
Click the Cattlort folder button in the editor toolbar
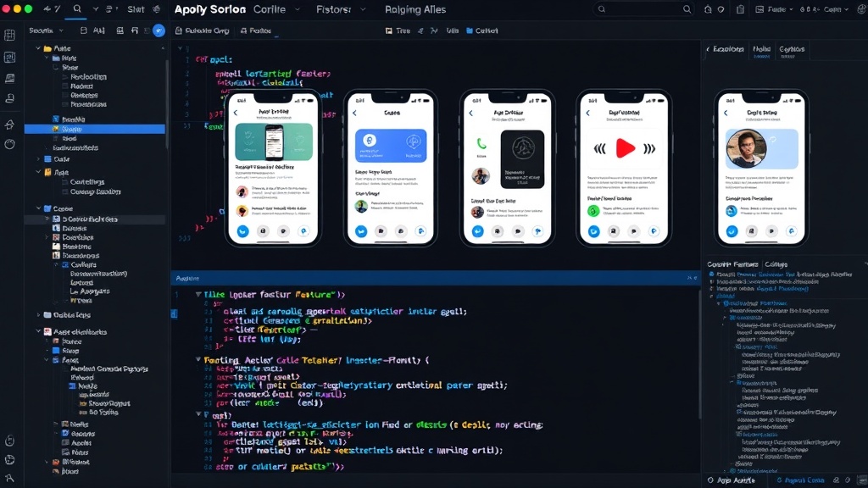click(x=482, y=30)
